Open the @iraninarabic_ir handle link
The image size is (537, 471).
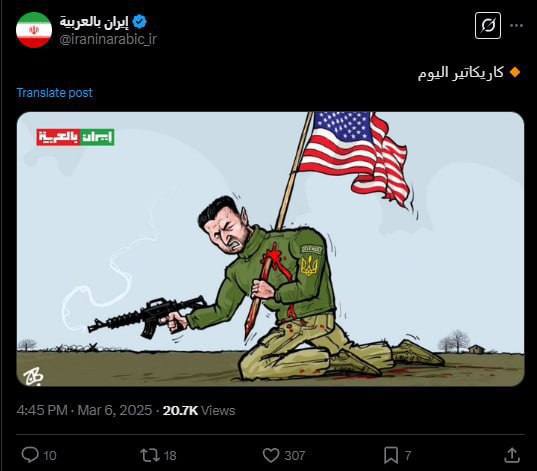pyautogui.click(x=108, y=39)
